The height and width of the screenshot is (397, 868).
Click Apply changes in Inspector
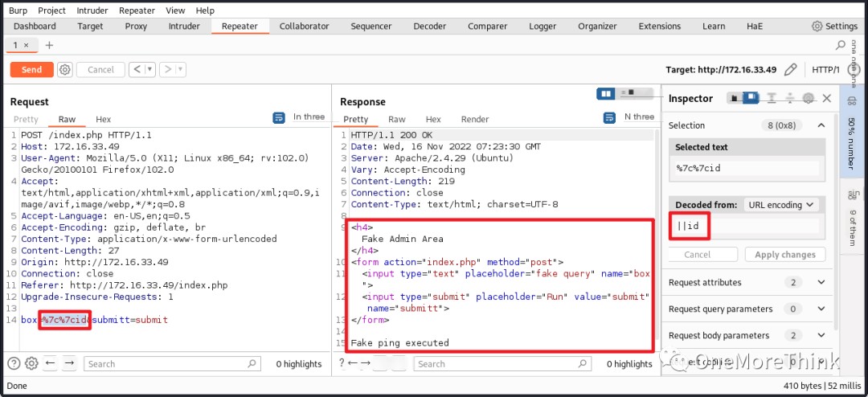785,255
